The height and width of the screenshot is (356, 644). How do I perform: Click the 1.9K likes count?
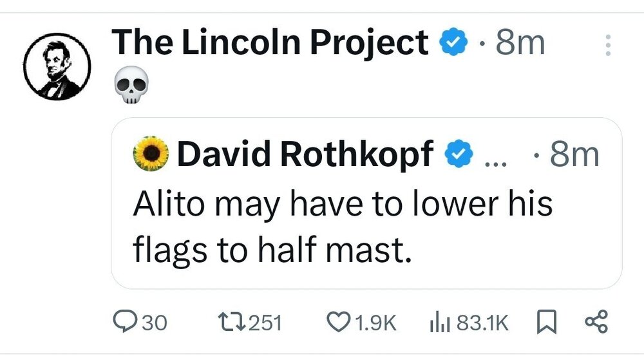click(376, 322)
